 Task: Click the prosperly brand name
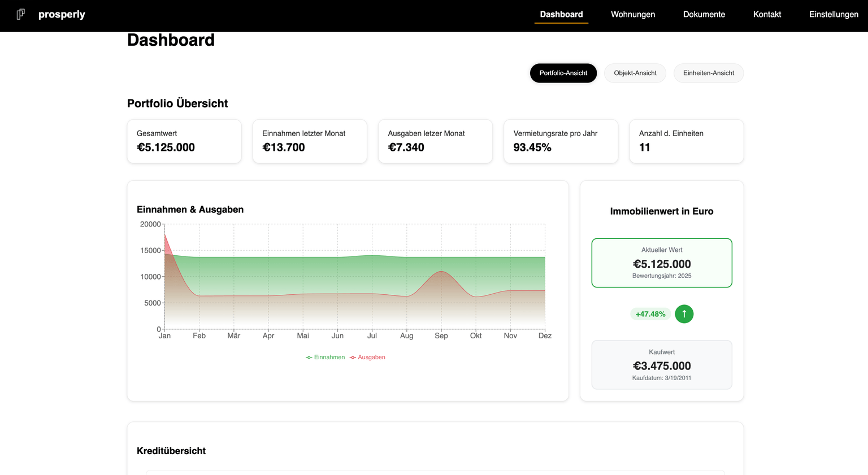(x=62, y=15)
